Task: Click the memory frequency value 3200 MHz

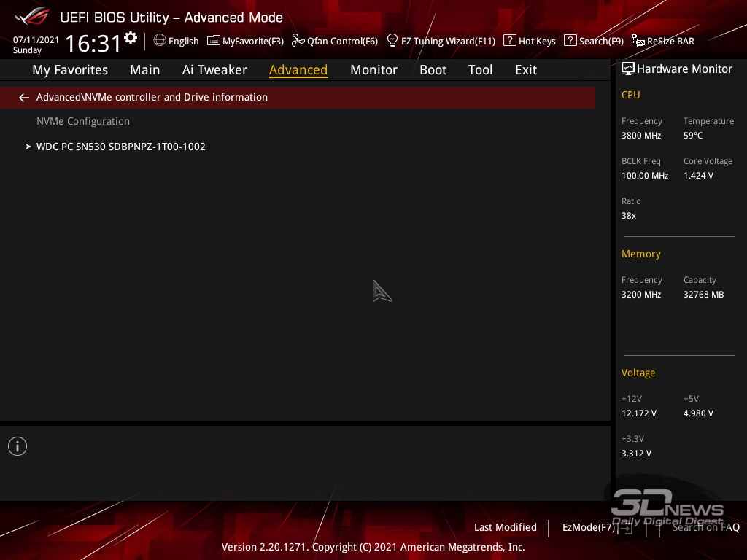Action: tap(640, 295)
